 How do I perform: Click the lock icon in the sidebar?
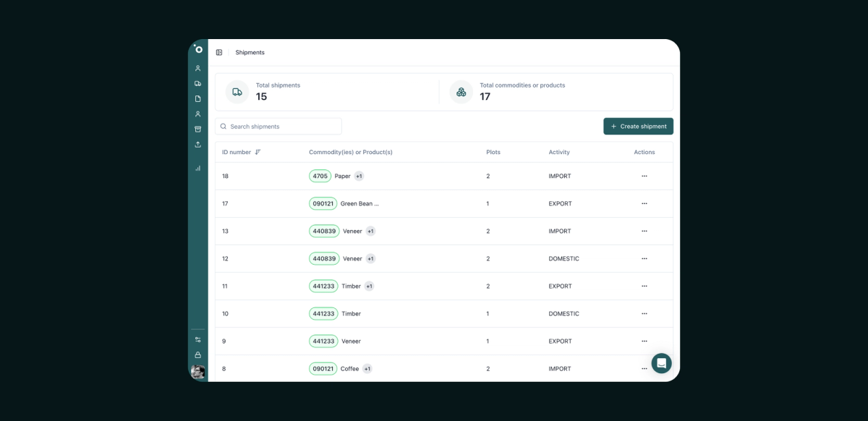[x=198, y=355]
